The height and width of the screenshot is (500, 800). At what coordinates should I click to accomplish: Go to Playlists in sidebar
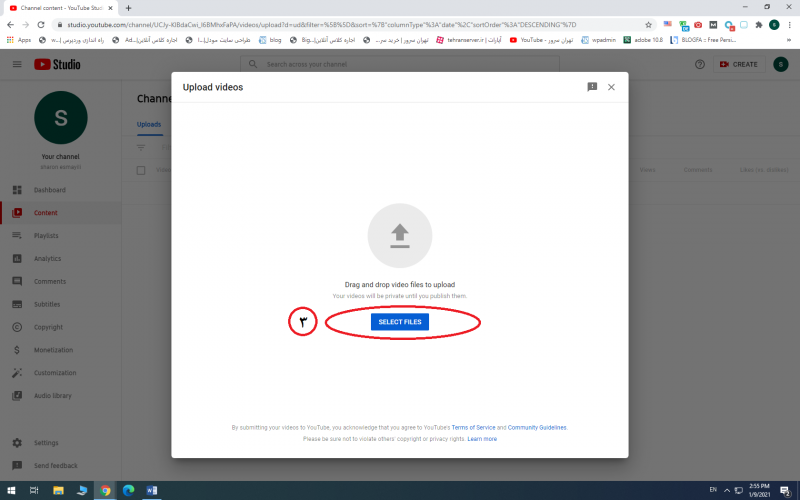point(46,236)
